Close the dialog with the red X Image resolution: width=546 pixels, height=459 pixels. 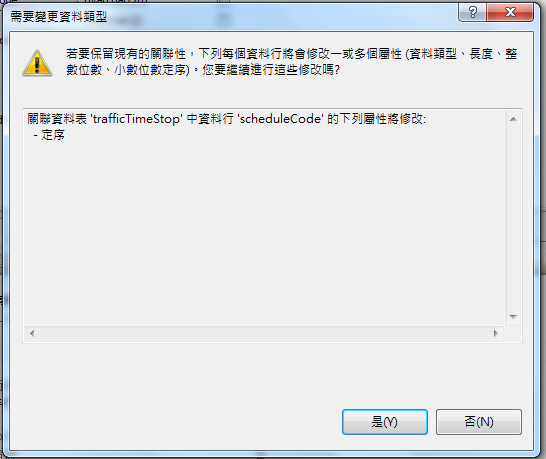[510, 13]
